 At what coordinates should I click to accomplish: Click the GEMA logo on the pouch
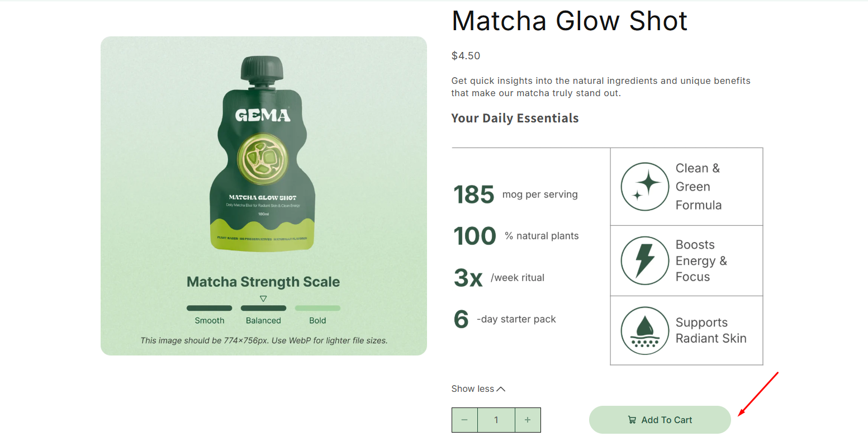coord(263,116)
